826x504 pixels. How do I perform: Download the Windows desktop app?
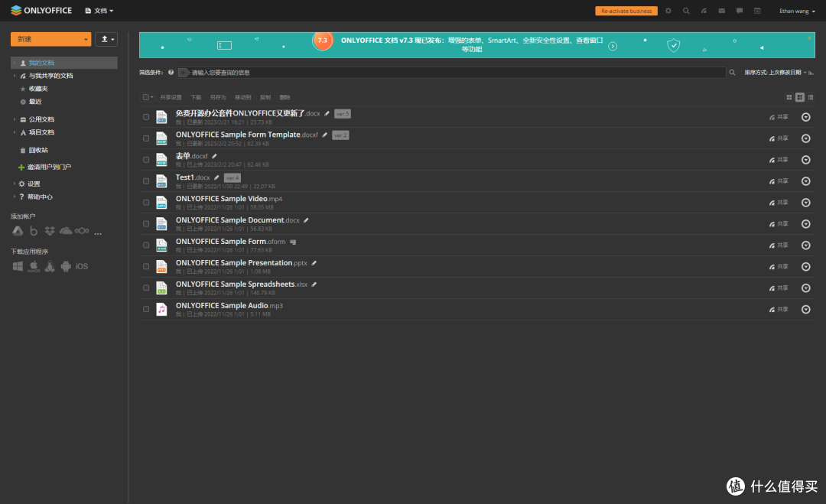click(x=18, y=266)
